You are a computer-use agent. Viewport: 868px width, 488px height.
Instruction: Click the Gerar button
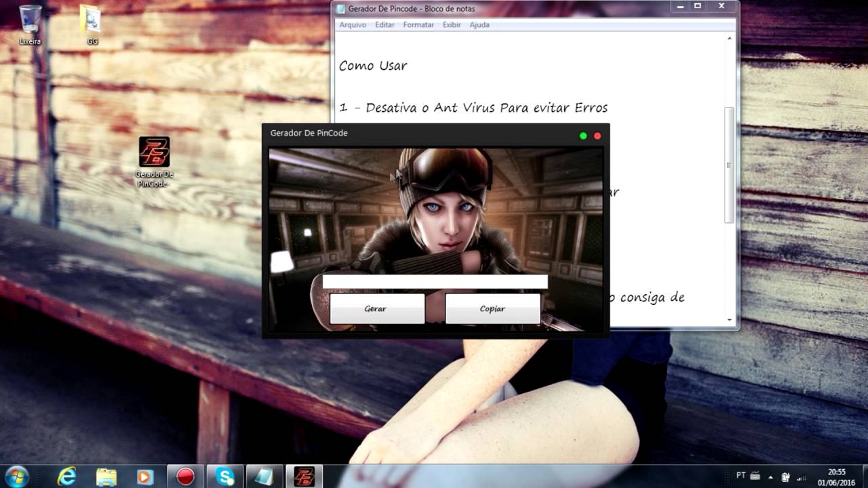pos(377,308)
